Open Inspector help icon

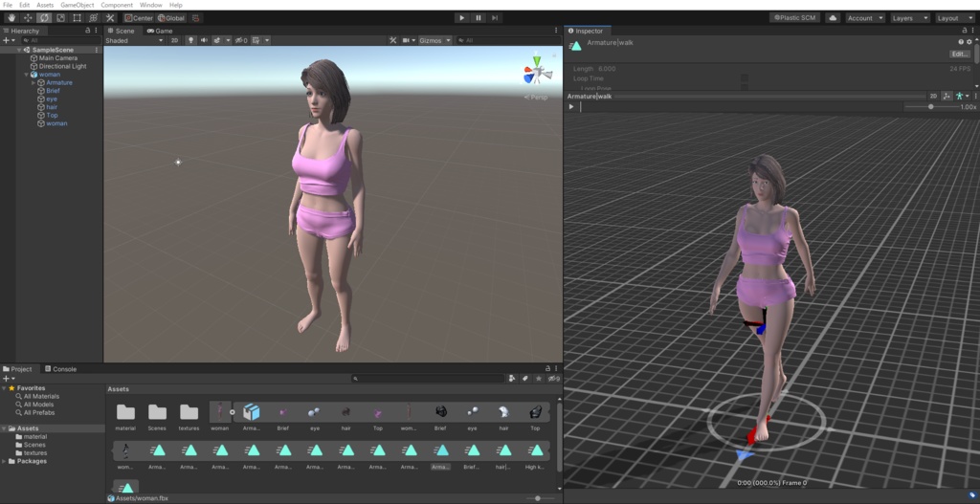coord(961,42)
